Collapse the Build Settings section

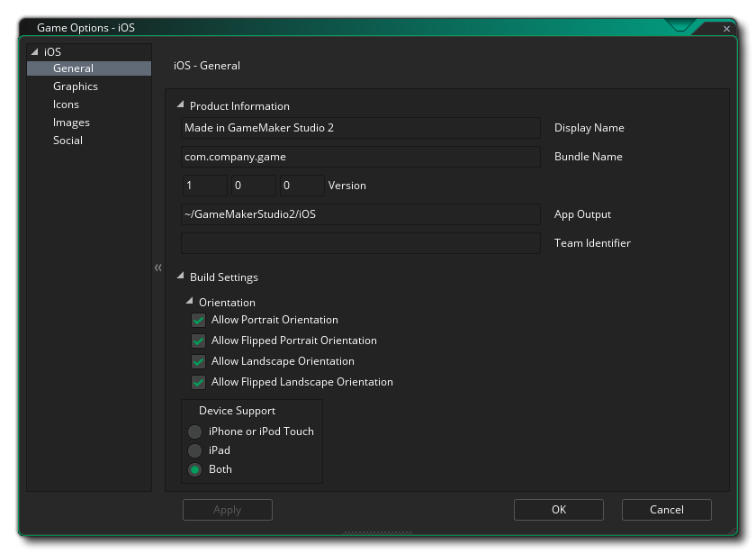click(x=181, y=277)
